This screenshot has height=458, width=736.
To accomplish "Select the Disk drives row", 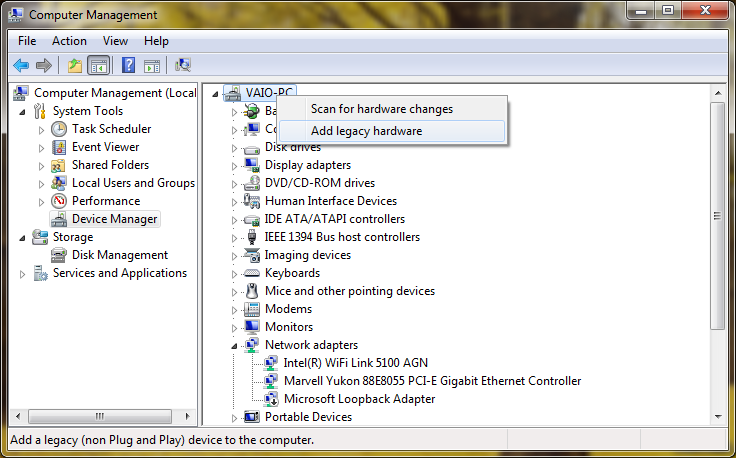I will point(293,147).
